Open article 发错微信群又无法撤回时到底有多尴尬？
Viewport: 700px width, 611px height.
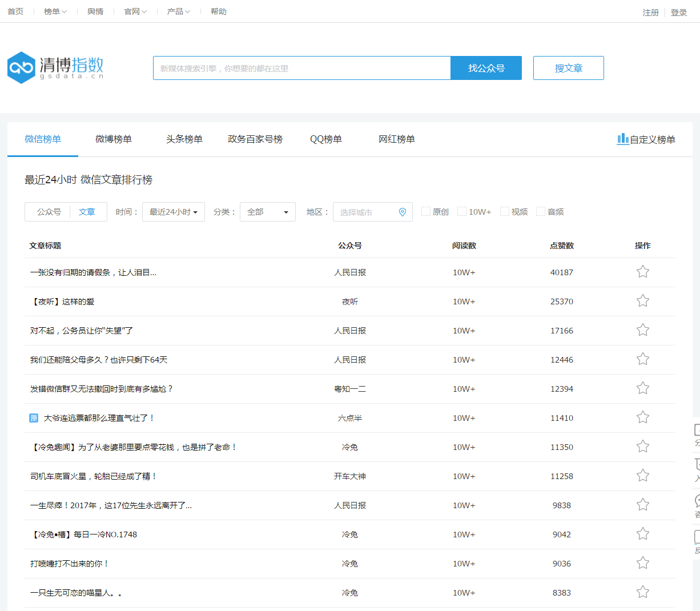[102, 389]
